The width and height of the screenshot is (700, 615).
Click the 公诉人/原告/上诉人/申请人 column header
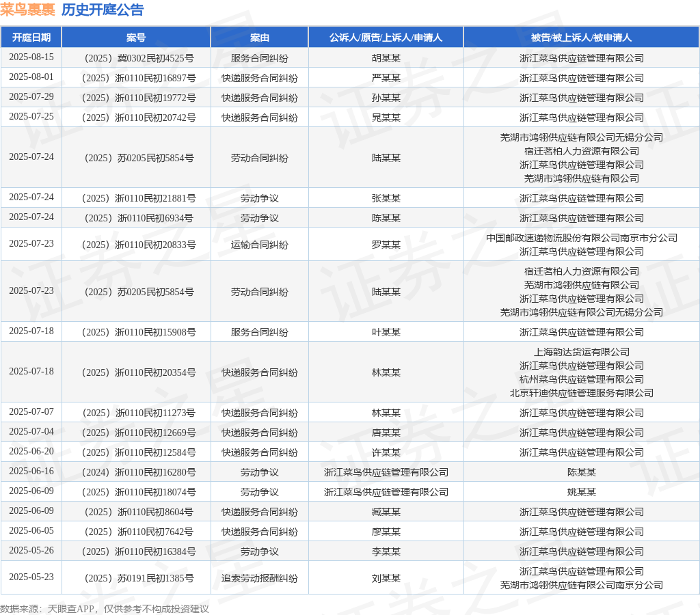tap(386, 38)
